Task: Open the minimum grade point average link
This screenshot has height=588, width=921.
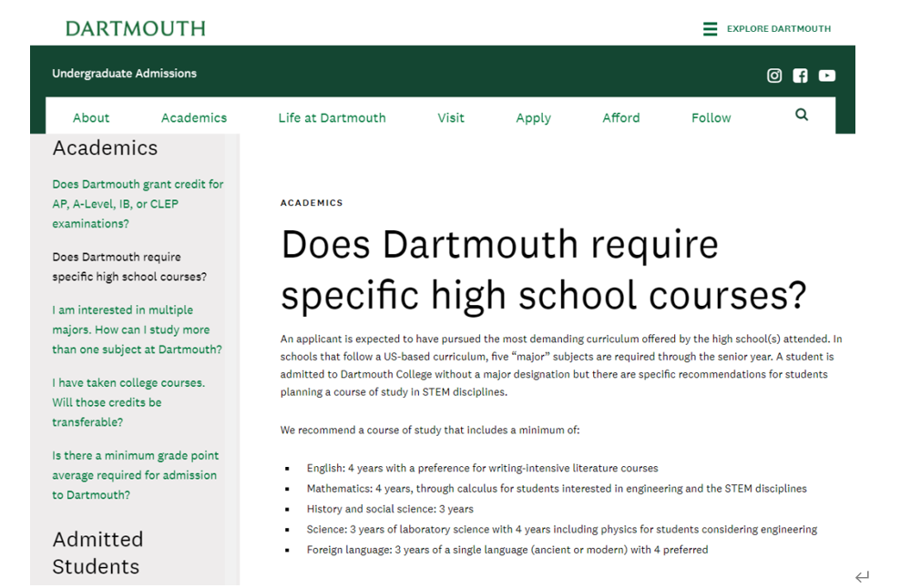Action: click(135, 475)
